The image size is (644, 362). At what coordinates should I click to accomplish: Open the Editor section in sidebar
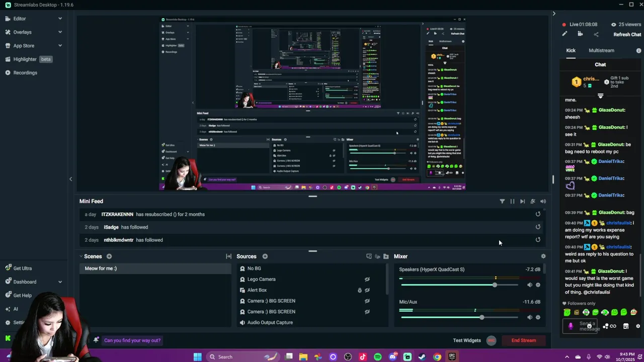coord(20,19)
